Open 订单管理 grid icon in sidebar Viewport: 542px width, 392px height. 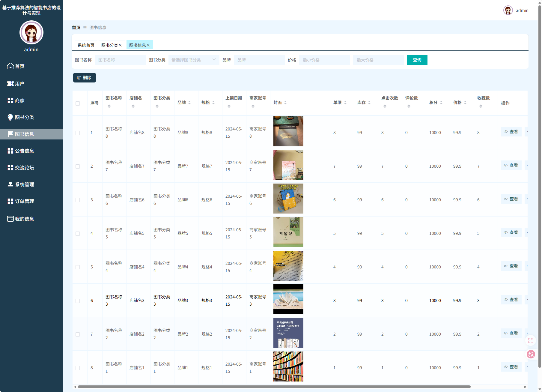[x=10, y=201]
